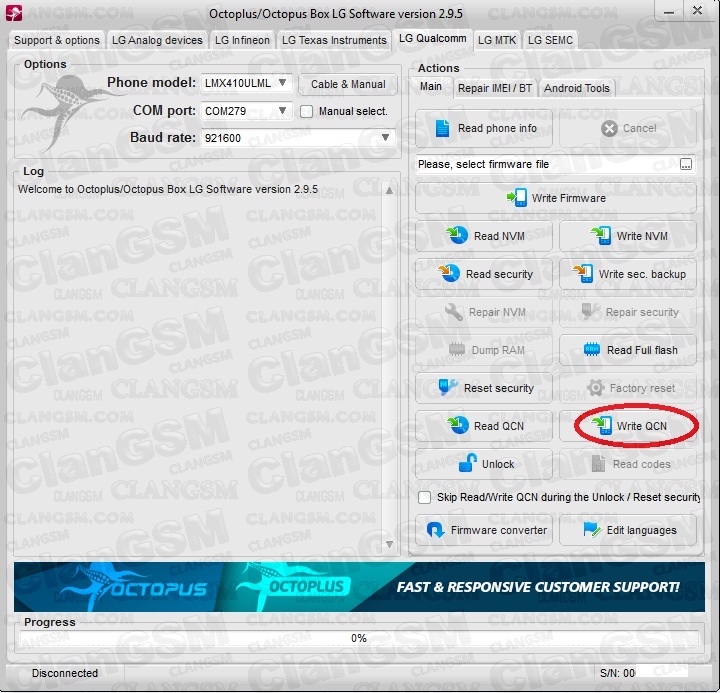Select the LG Infineon tab
720x693 pixels.
coord(242,40)
